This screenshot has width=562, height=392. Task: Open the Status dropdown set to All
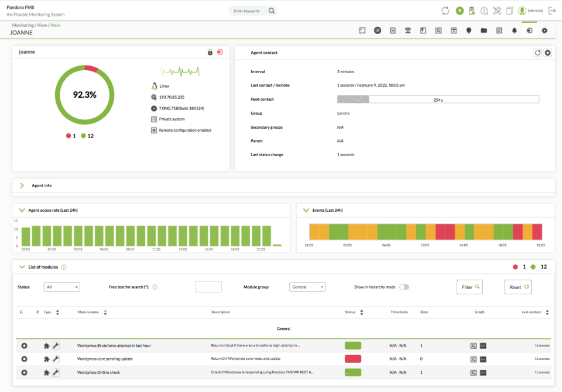click(x=61, y=287)
